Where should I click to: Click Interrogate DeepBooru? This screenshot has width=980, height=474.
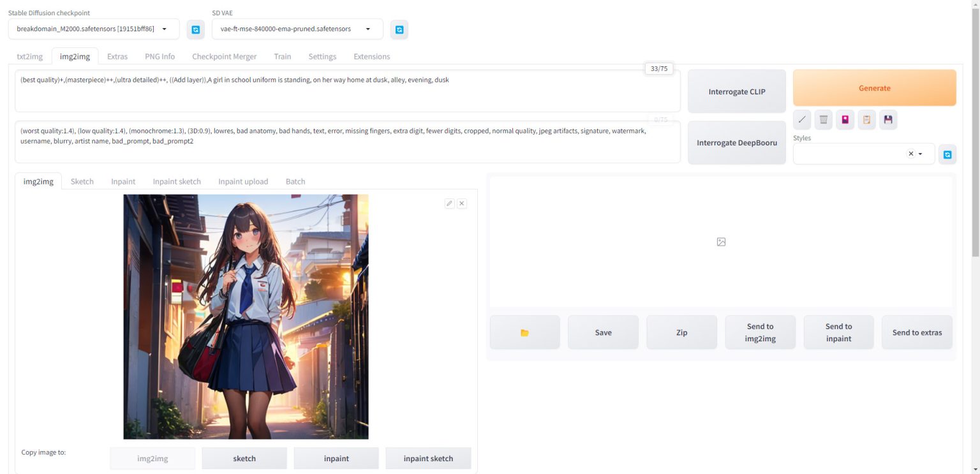(736, 143)
